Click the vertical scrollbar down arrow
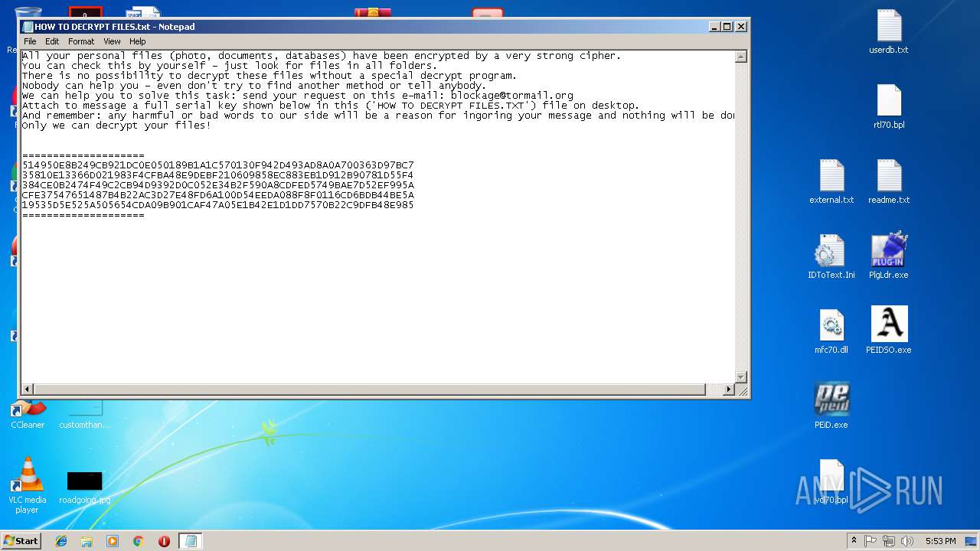This screenshot has width=980, height=551. point(741,377)
